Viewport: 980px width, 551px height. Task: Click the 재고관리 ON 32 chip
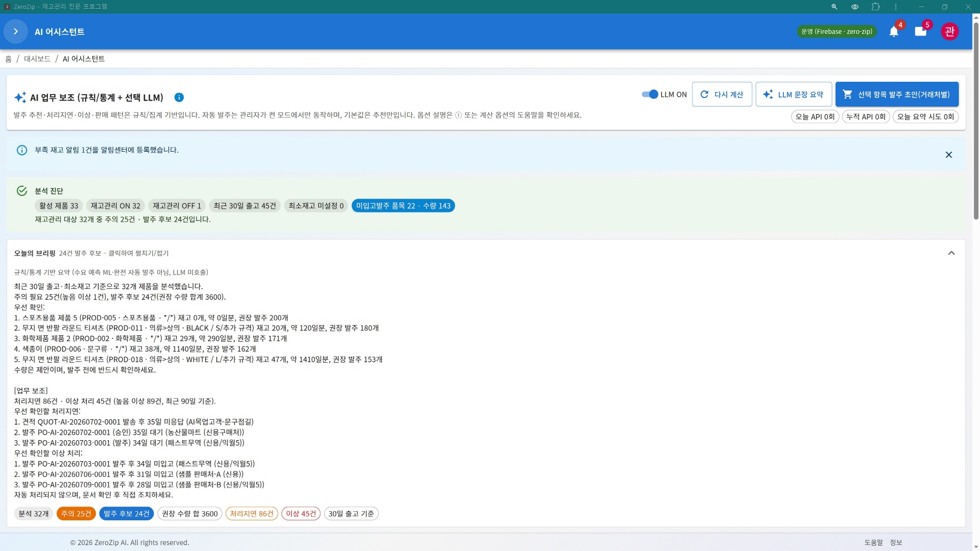(115, 206)
